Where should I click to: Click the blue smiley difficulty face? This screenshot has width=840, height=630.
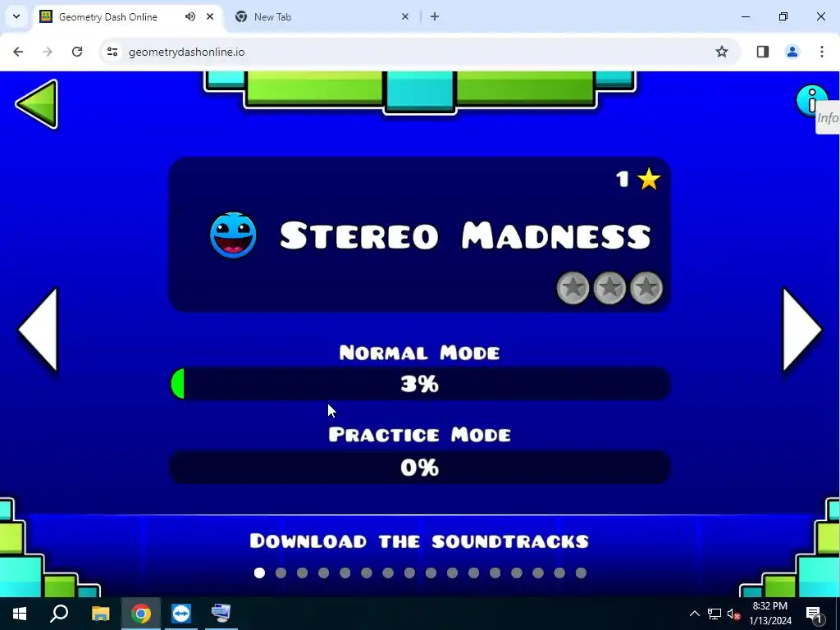pos(233,235)
